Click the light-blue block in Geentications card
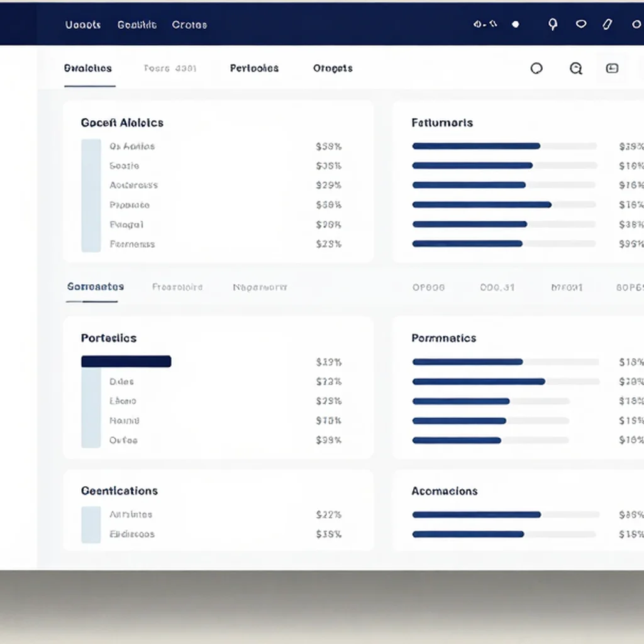The height and width of the screenshot is (644, 644). (x=91, y=525)
